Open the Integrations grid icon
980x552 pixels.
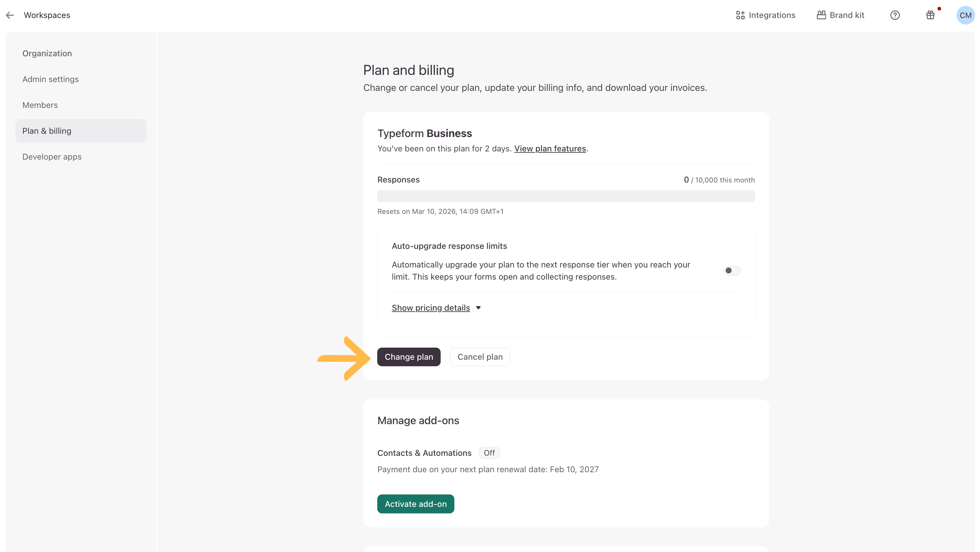[740, 15]
